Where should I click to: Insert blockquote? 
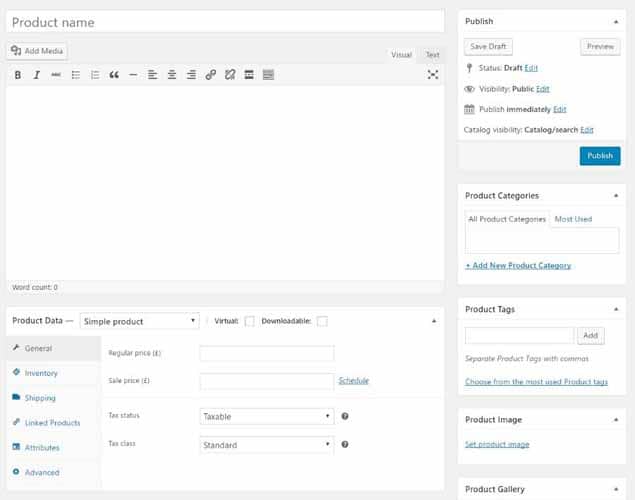pyautogui.click(x=114, y=75)
